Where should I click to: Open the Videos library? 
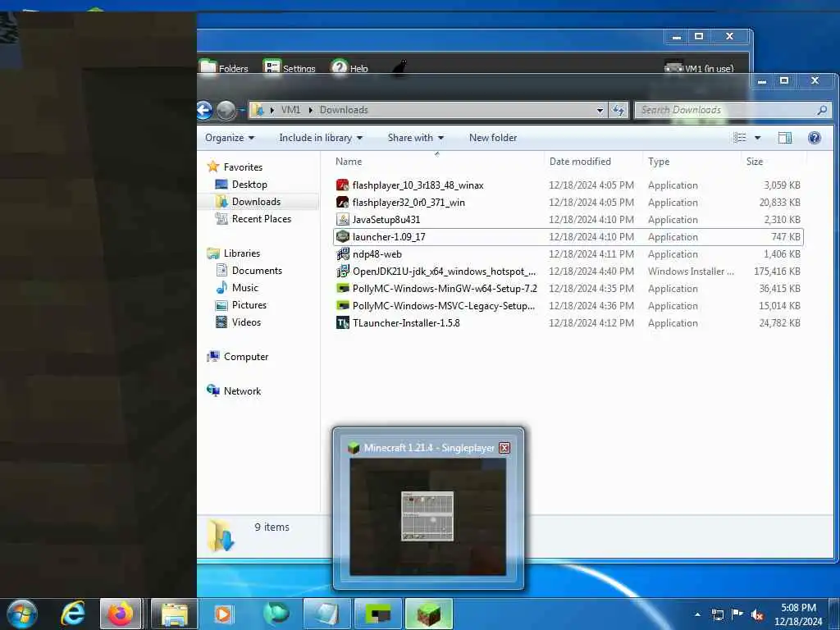pos(246,322)
